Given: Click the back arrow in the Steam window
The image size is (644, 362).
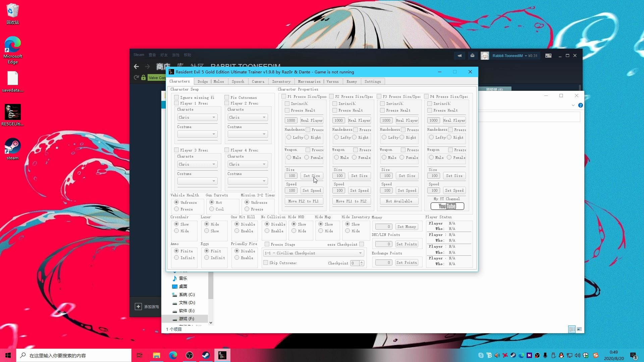Looking at the screenshot, I should point(136,66).
